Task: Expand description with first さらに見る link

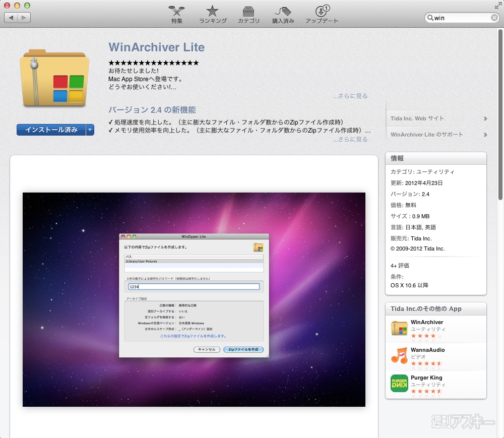Action: click(x=350, y=96)
